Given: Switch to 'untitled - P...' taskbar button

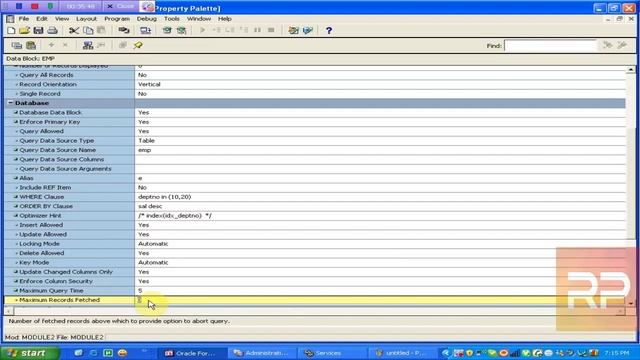Looking at the screenshot, I should click(x=402, y=353).
